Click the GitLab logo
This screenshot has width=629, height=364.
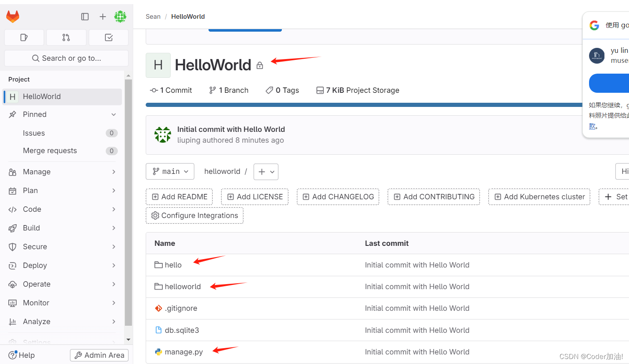pyautogui.click(x=13, y=17)
